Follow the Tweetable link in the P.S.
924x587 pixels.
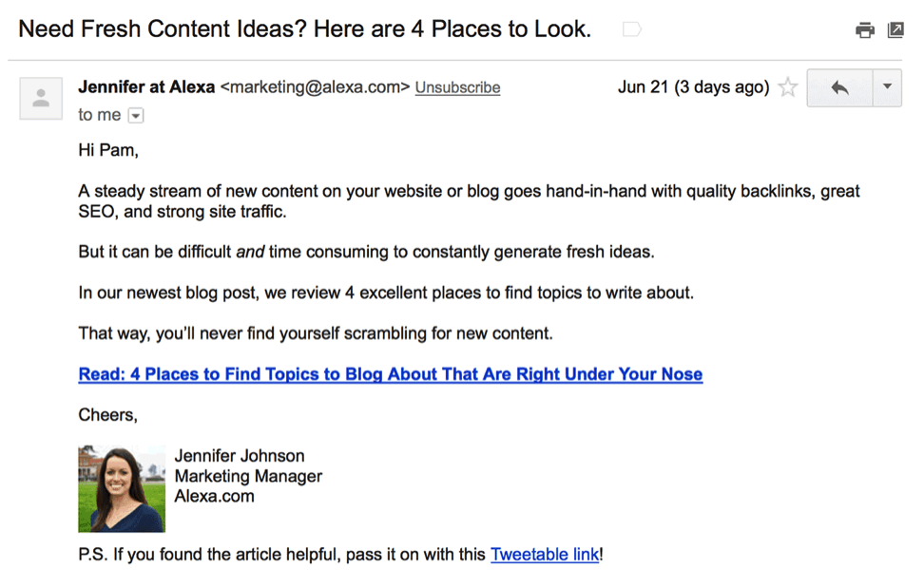pyautogui.click(x=545, y=554)
